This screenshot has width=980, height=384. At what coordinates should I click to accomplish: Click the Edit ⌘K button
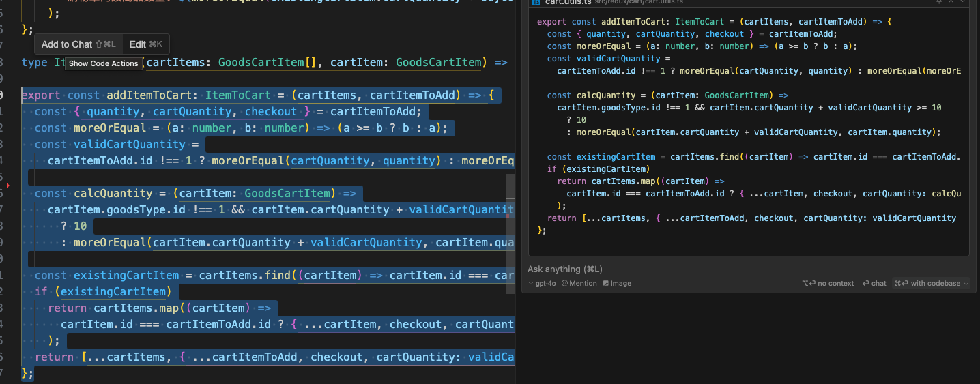[146, 44]
